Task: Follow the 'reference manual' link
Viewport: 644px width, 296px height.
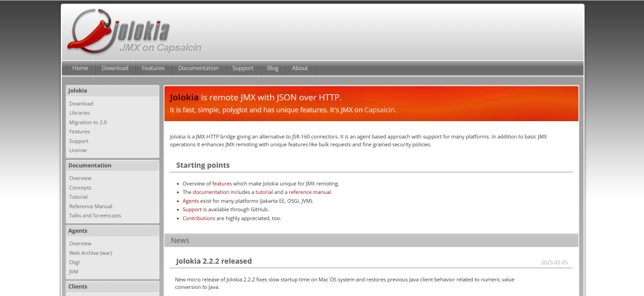Action: [309, 192]
